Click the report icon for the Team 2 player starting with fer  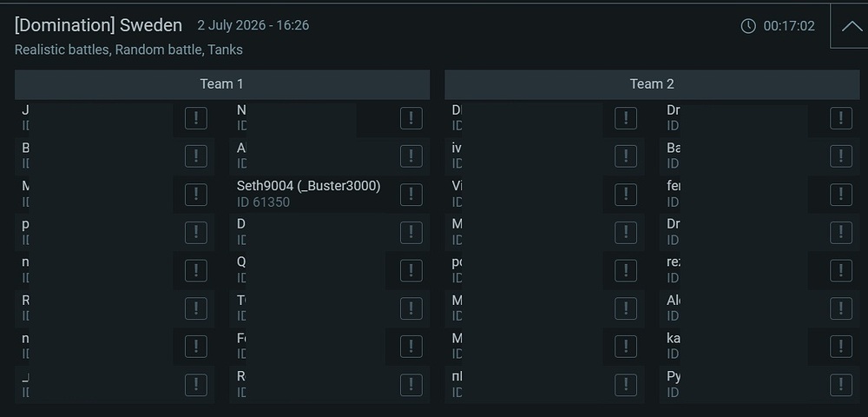(x=841, y=195)
